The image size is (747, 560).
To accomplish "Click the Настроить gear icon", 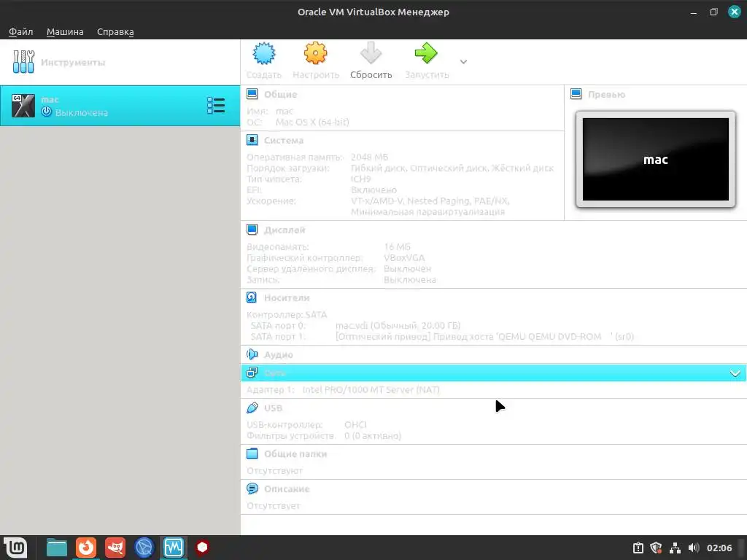I will [x=315, y=53].
